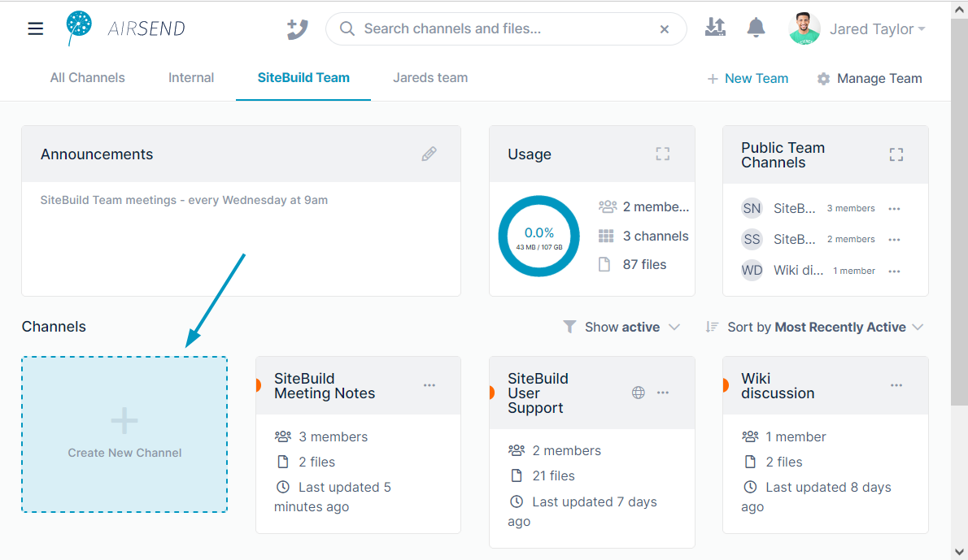Open options for SiteBuild Meeting Notes

point(429,385)
